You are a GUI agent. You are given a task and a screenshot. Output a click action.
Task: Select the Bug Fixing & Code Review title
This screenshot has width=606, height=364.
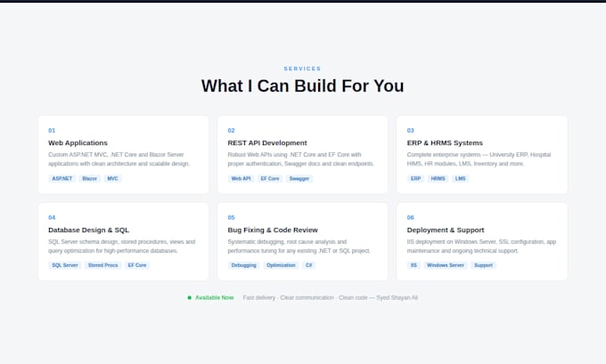(273, 230)
